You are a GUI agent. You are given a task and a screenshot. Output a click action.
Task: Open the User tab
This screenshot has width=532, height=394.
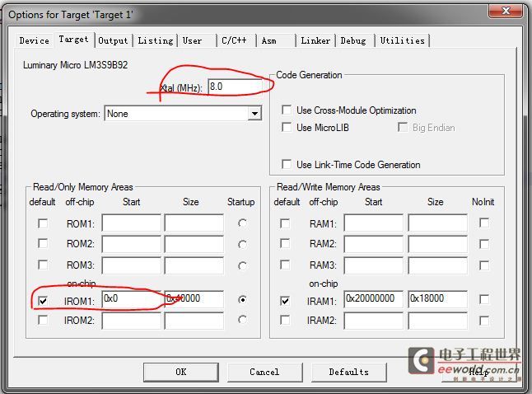pyautogui.click(x=197, y=40)
